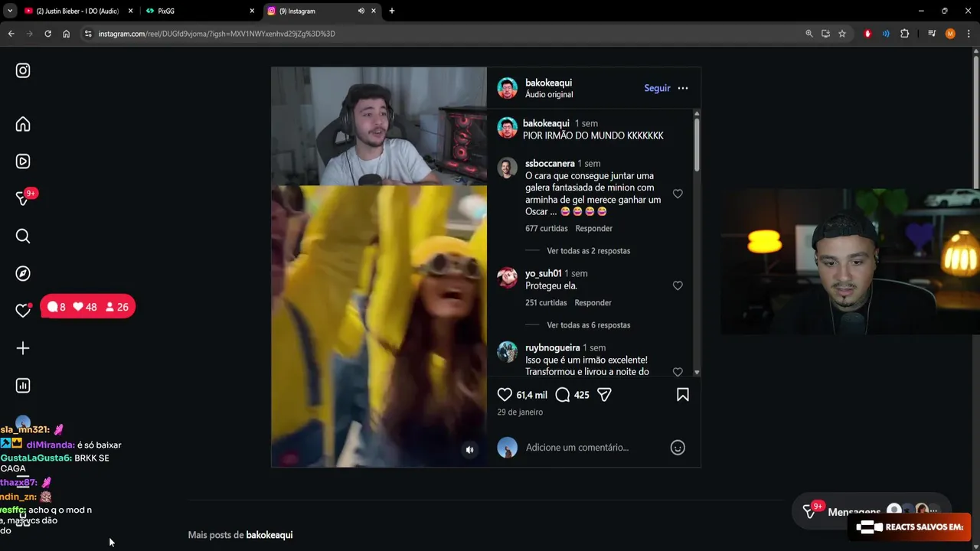Click ssboccanera's avatar
Image resolution: width=980 pixels, height=551 pixels.
[508, 168]
